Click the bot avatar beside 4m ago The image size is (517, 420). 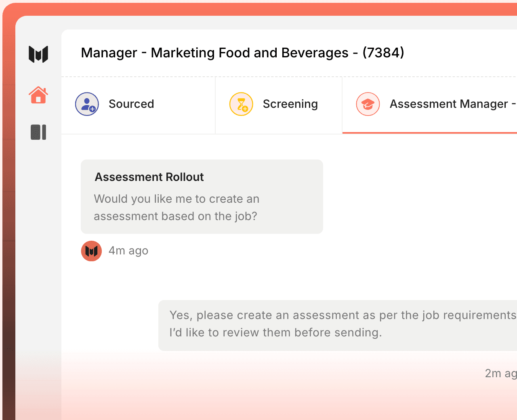point(91,251)
